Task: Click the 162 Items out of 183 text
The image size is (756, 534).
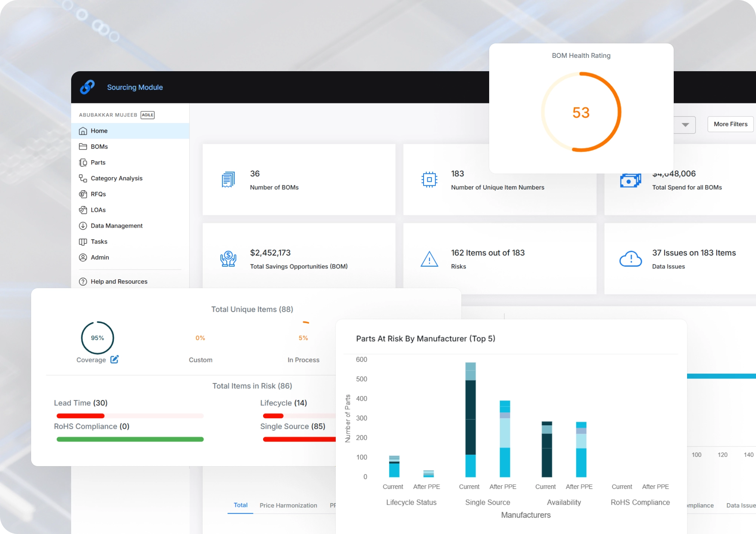Action: tap(488, 253)
